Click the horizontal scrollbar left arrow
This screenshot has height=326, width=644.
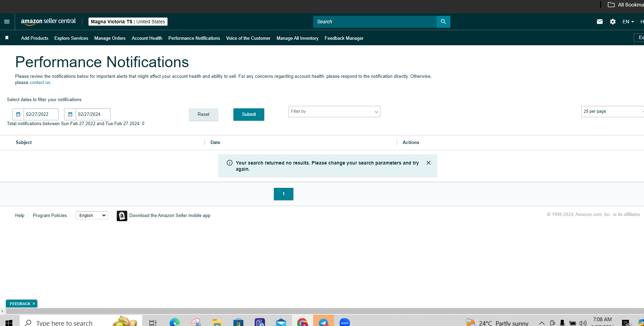click(2, 311)
